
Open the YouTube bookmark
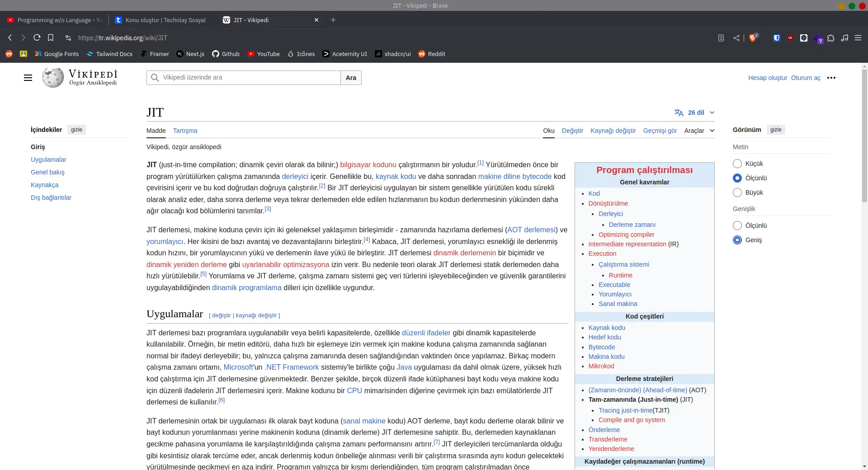tap(264, 54)
